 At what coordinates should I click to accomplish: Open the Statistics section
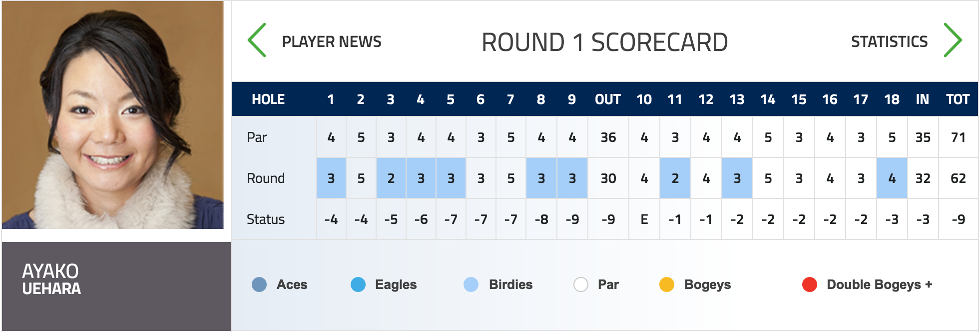tap(889, 41)
